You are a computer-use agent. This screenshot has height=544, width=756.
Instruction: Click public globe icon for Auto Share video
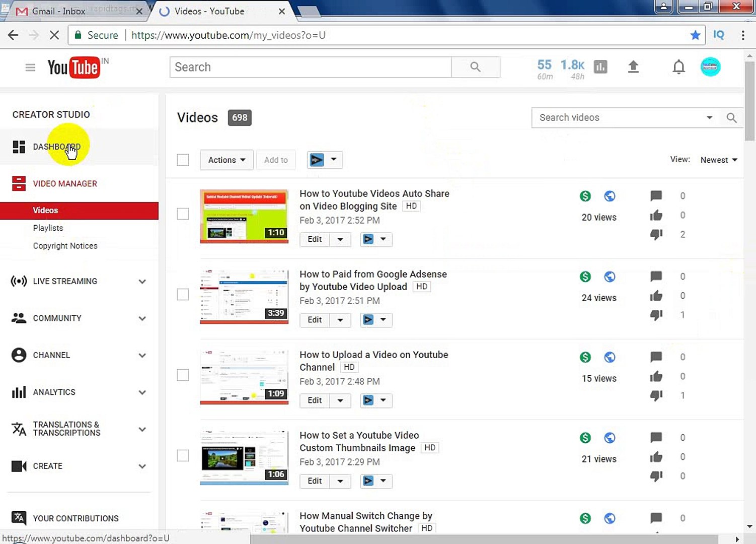[610, 196]
